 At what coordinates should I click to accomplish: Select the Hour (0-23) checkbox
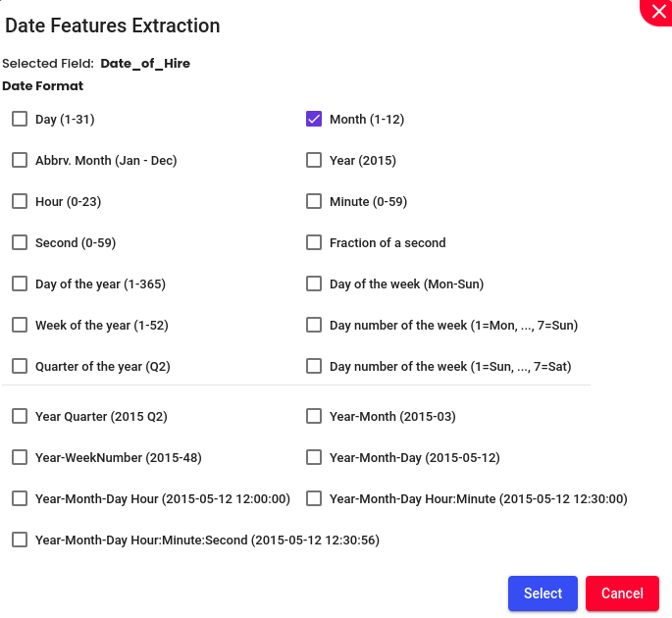tap(20, 201)
